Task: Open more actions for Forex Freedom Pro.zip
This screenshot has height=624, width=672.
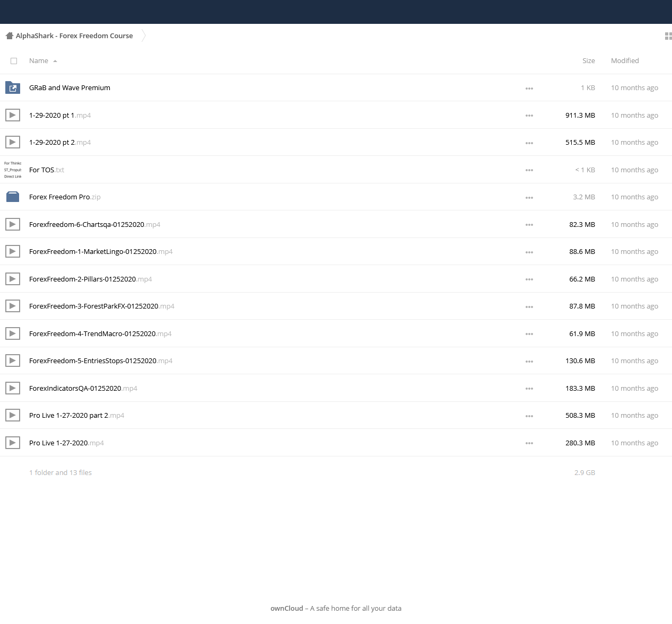Action: 529,198
